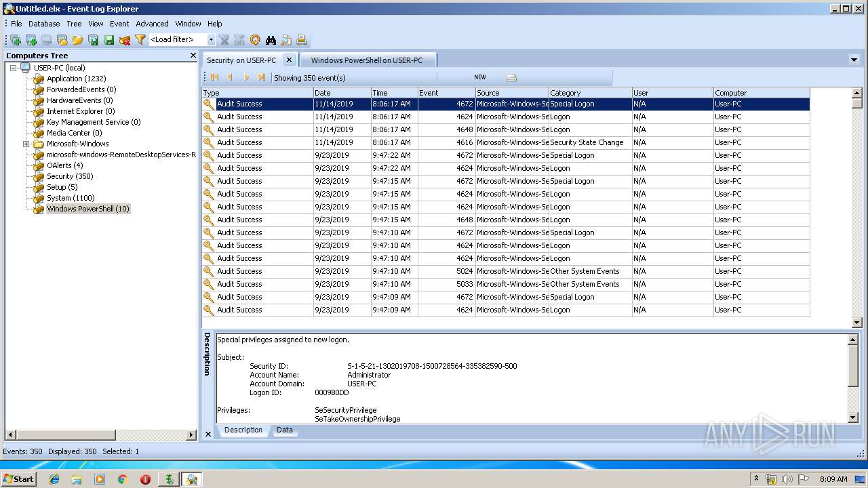The height and width of the screenshot is (488, 868).
Task: Click the printer icon beside NEW
Action: pyautogui.click(x=511, y=77)
